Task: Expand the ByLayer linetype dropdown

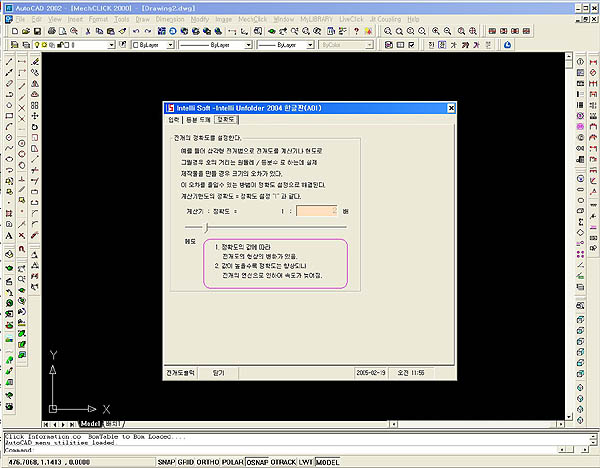Action: 248,45
